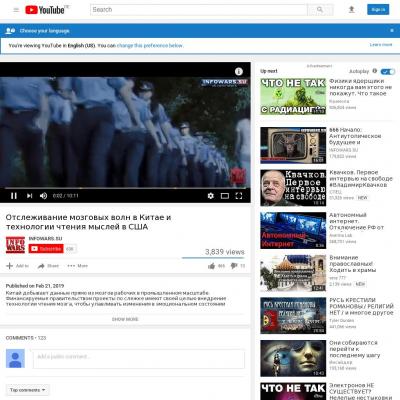Open the Learn more link
This screenshot has width=400, height=400.
tap(381, 45)
